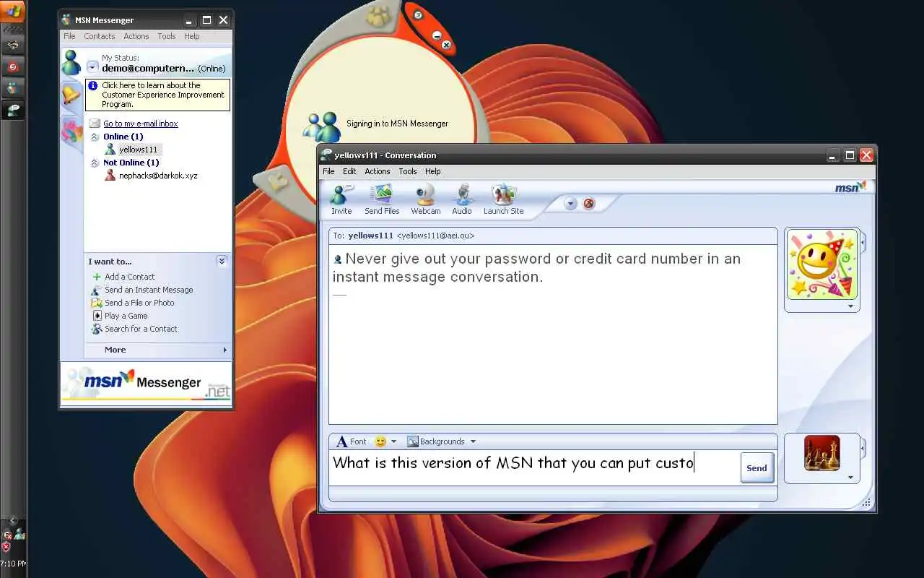Click the chess pieces display picture
This screenshot has height=578, width=924.
pyautogui.click(x=822, y=453)
